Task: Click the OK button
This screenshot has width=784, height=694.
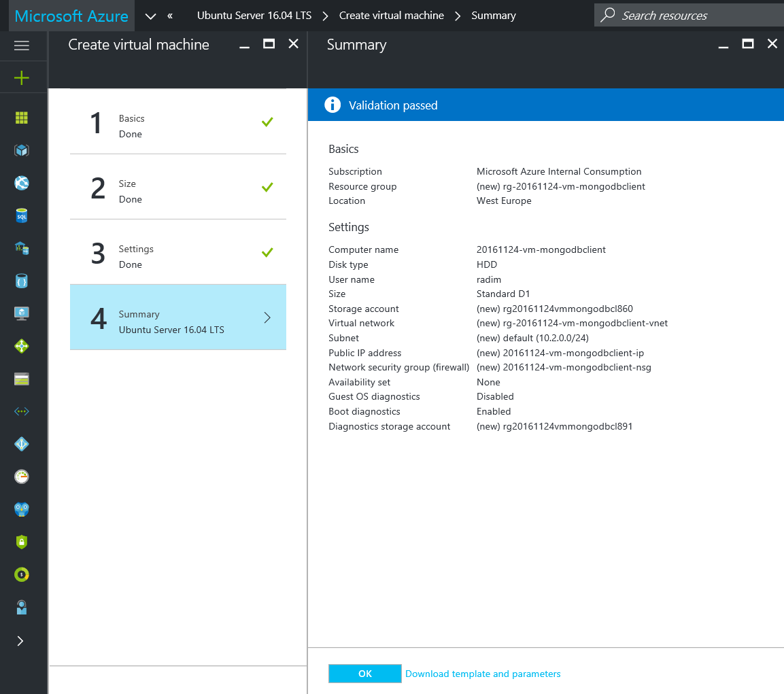Action: [x=365, y=674]
